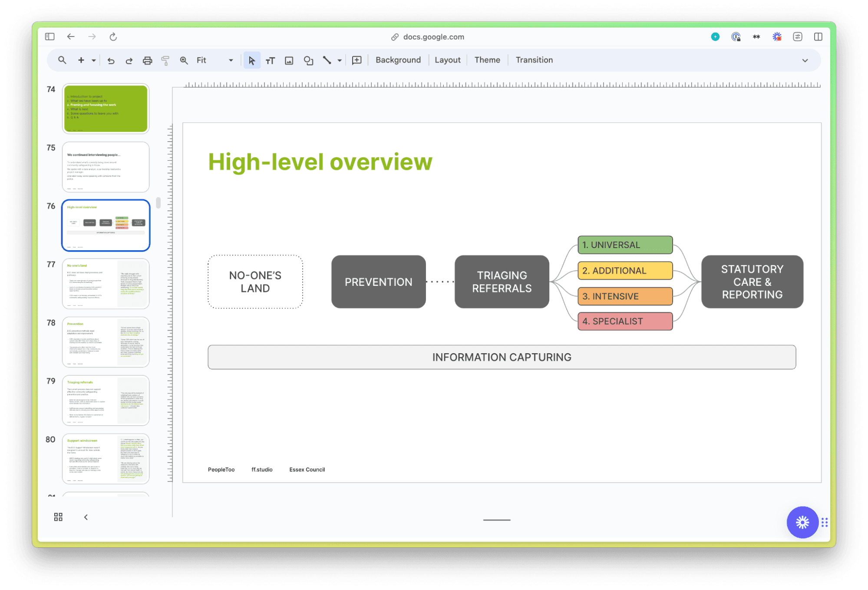The width and height of the screenshot is (868, 590).
Task: Select the NO-ONE'S LAND dotted box
Action: pyautogui.click(x=255, y=282)
